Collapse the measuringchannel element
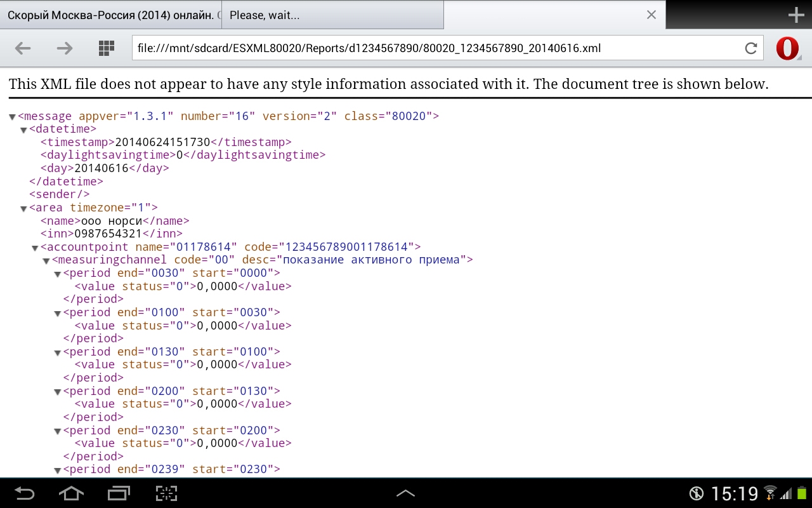Image resolution: width=812 pixels, height=508 pixels. tap(46, 260)
